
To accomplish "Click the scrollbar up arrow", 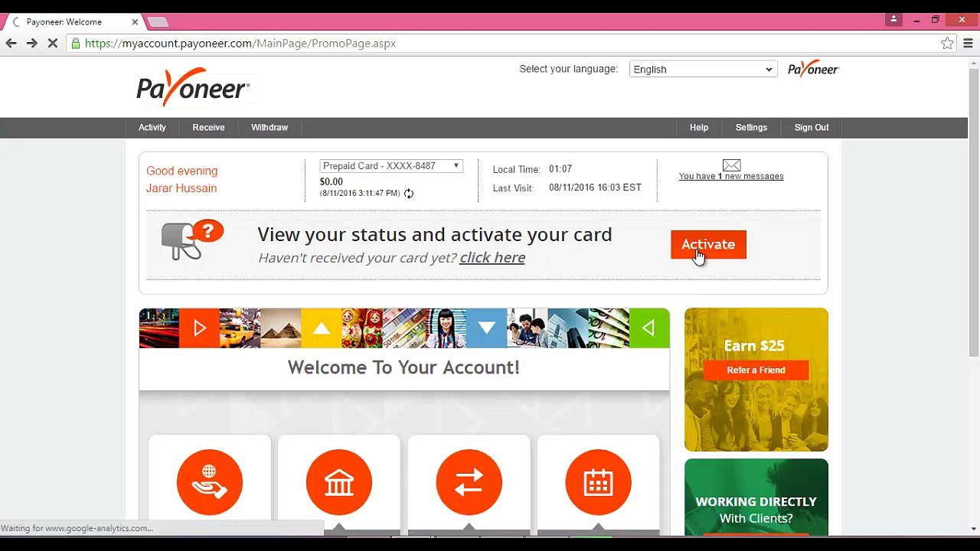I will click(x=974, y=62).
